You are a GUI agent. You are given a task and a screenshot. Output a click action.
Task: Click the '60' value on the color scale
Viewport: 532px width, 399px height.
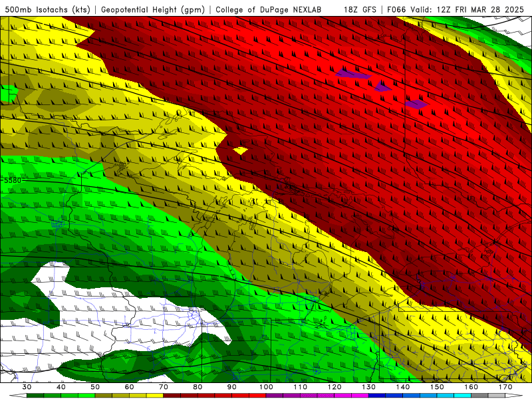pos(129,387)
